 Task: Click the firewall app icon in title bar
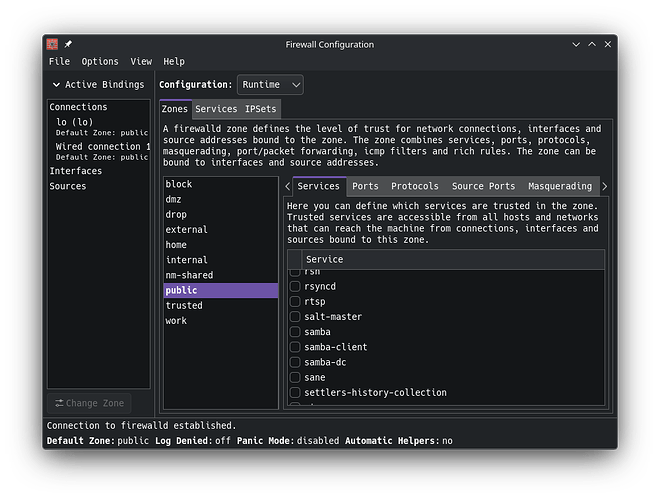52,44
